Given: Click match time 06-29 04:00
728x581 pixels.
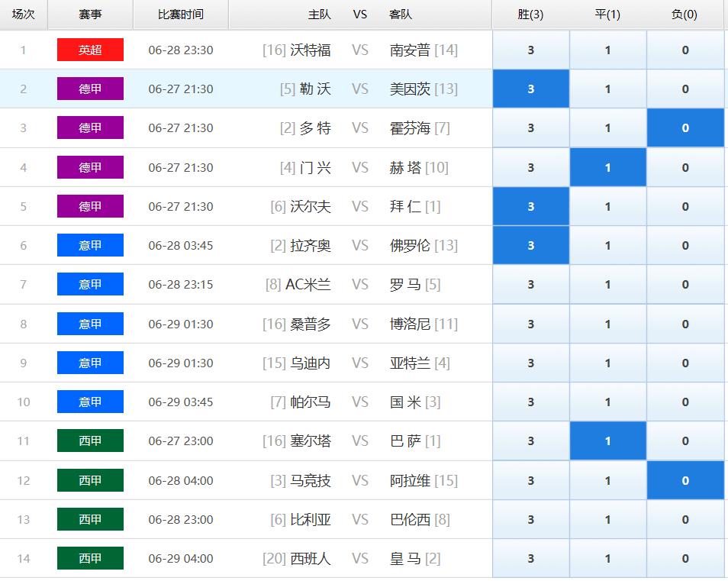Looking at the screenshot, I should pyautogui.click(x=181, y=558).
